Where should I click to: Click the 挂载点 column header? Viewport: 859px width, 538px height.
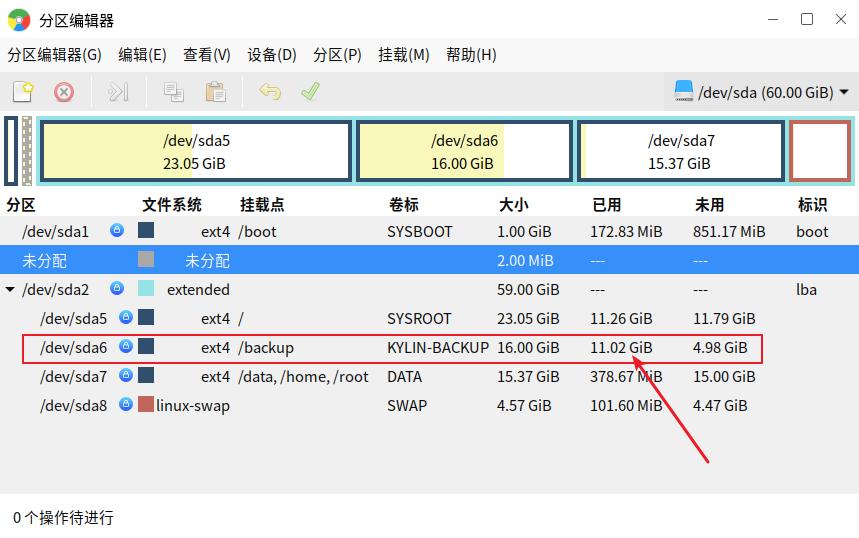coord(262,205)
